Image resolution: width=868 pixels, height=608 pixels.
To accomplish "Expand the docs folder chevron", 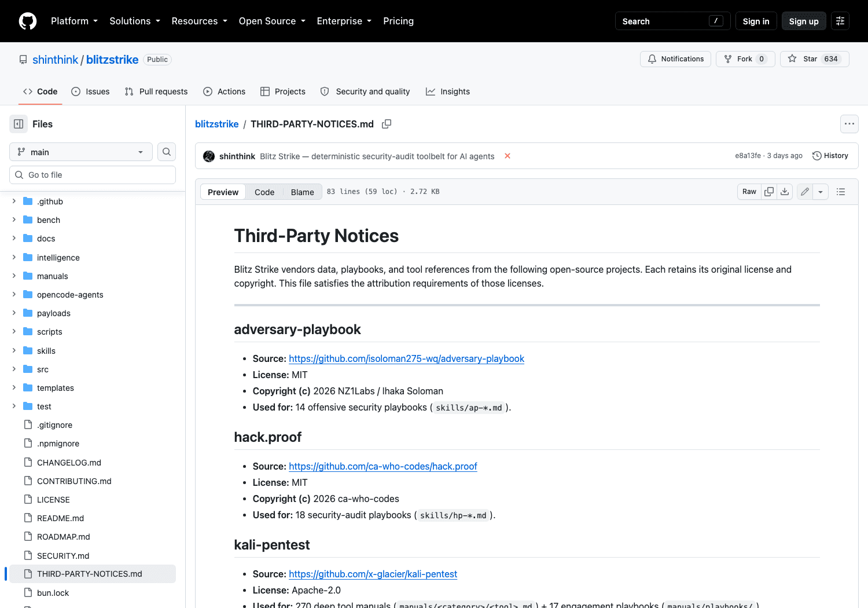I will point(14,239).
